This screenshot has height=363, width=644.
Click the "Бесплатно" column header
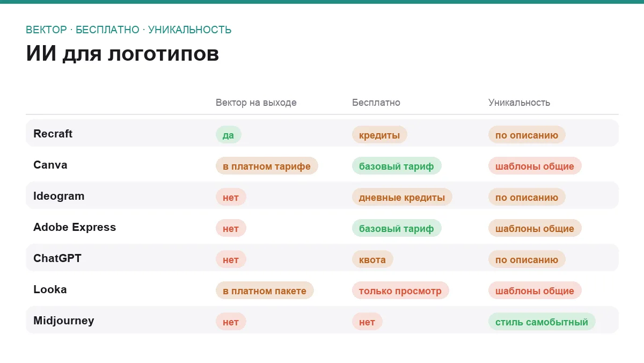point(376,103)
